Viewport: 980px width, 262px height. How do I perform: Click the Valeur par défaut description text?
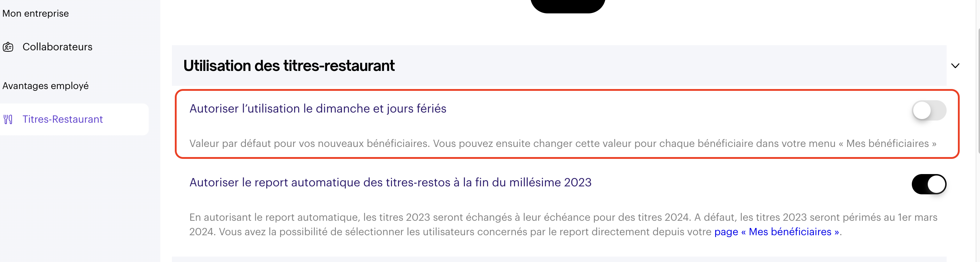coord(563,144)
